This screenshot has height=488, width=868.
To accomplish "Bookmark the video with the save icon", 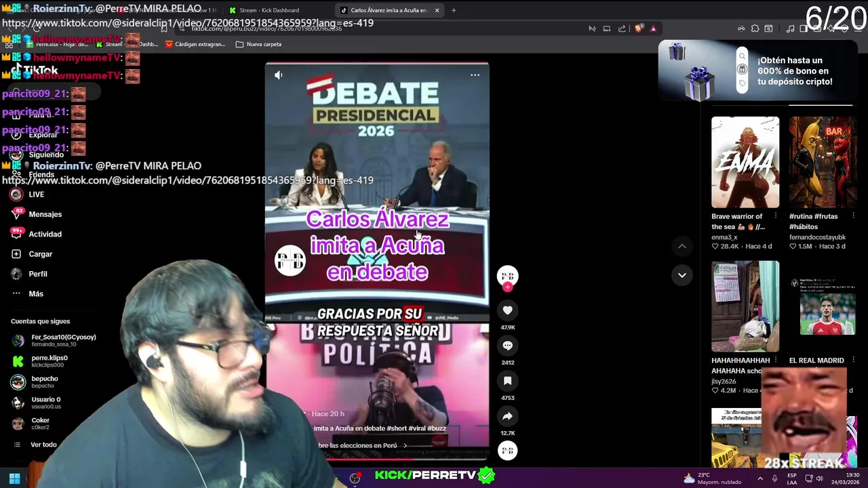I will [507, 381].
